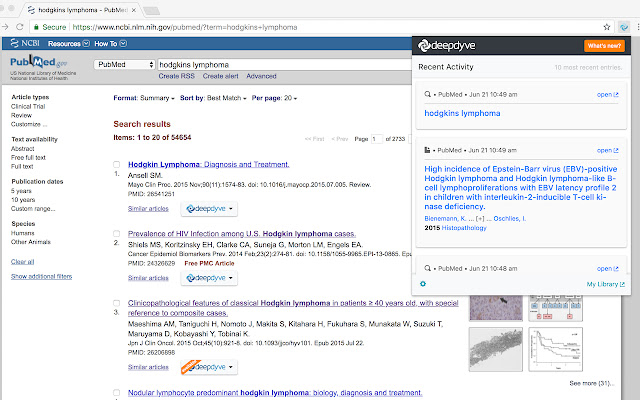The image size is (640, 400).
Task: Open Custom range publication date filter
Action: coord(33,209)
